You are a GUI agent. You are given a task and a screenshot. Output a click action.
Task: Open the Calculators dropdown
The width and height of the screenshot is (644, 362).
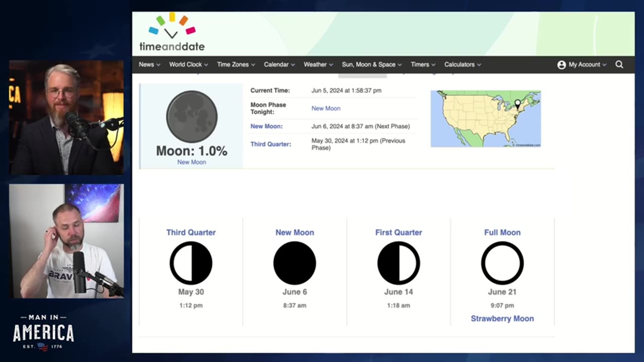pos(463,64)
